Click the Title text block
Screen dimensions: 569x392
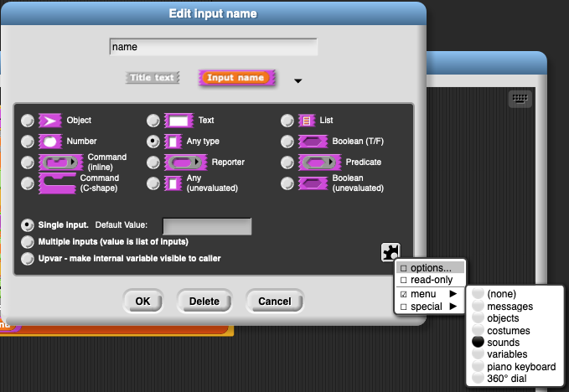pos(152,78)
